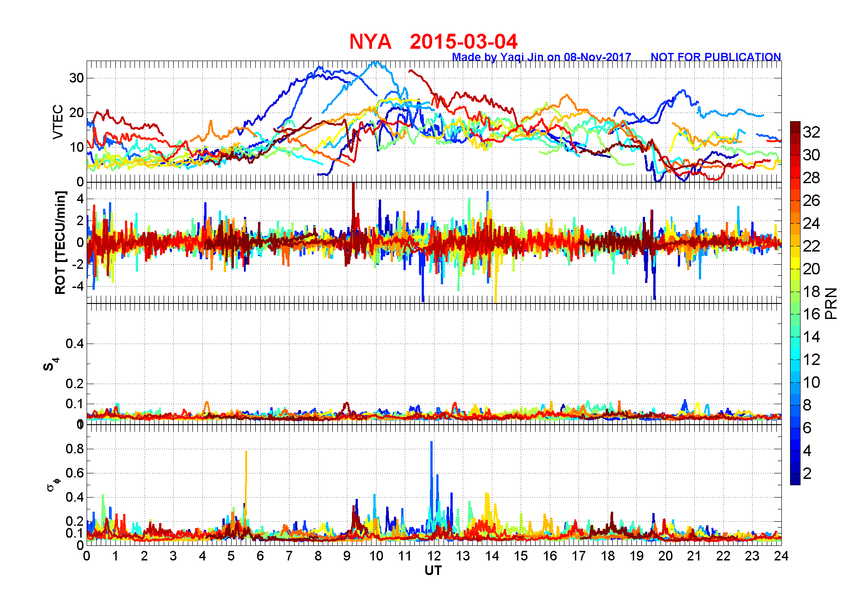Click the colorbar tick label 32

811,132
